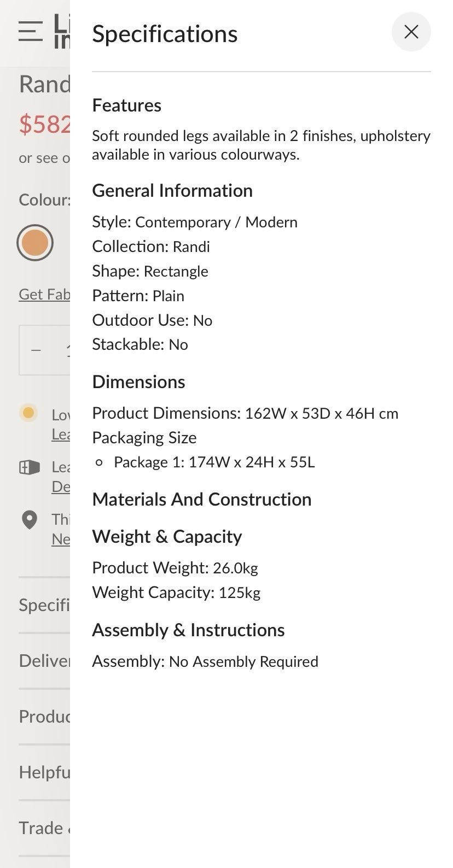
Task: Open the link beside the location pin
Action: click(61, 539)
